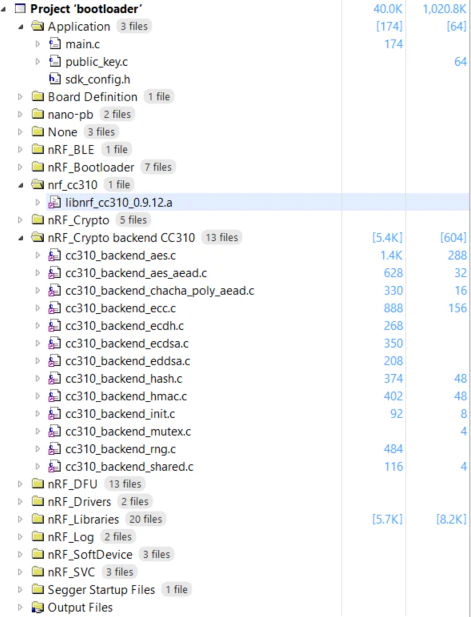Click the [8.2K] nRF_Libraries data size
471x617 pixels.
click(451, 519)
